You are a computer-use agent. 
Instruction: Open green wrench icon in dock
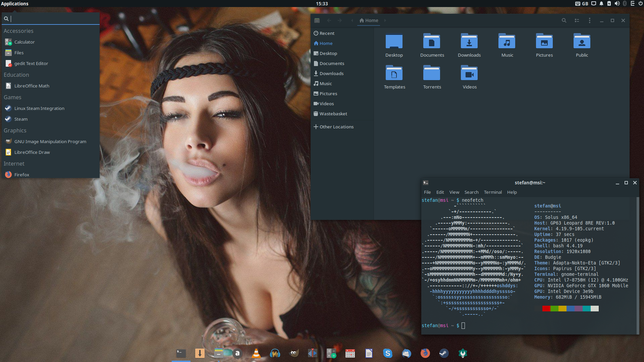[x=462, y=353]
